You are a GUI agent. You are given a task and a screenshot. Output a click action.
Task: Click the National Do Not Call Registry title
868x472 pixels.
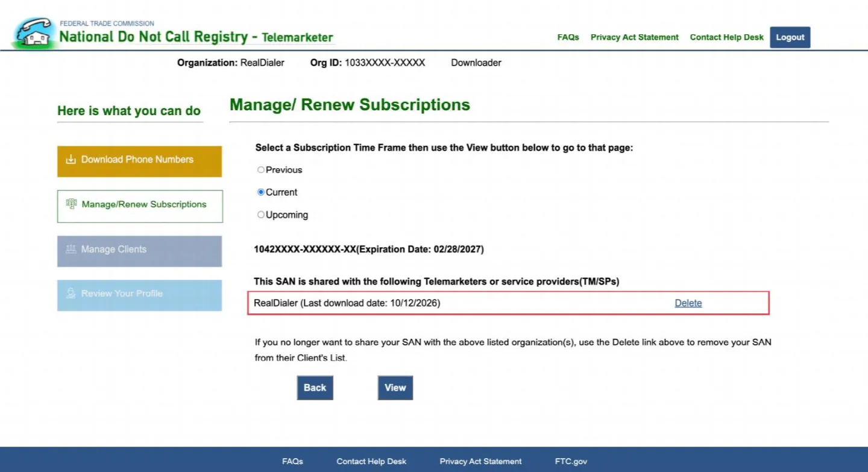point(196,37)
